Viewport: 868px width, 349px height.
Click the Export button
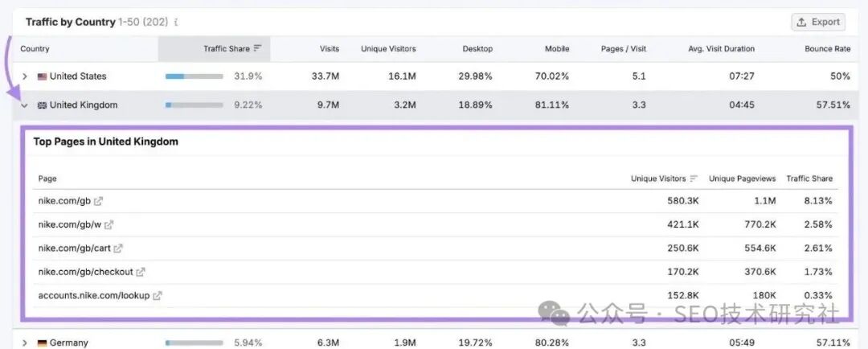818,23
